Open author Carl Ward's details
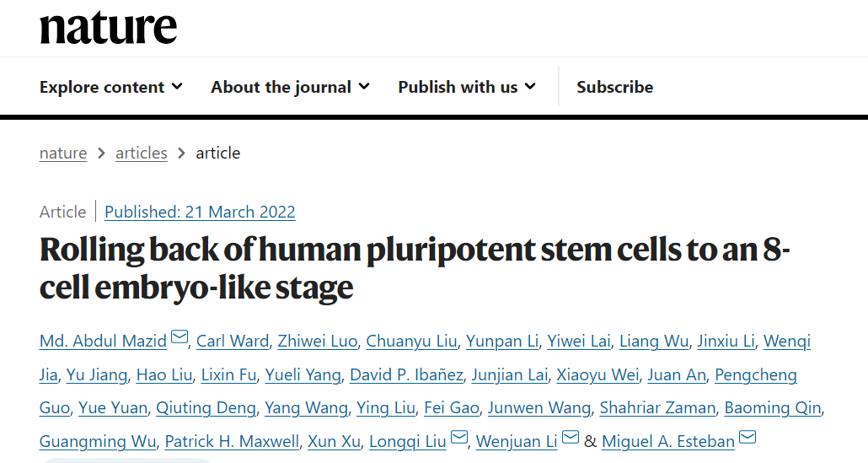Screen dimensions: 868x463 (233, 342)
